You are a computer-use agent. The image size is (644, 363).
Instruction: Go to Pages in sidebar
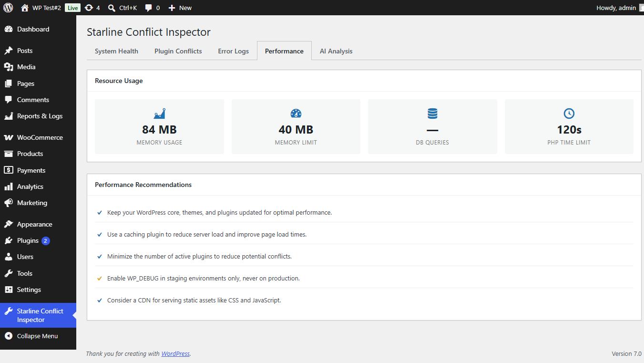[38, 83]
